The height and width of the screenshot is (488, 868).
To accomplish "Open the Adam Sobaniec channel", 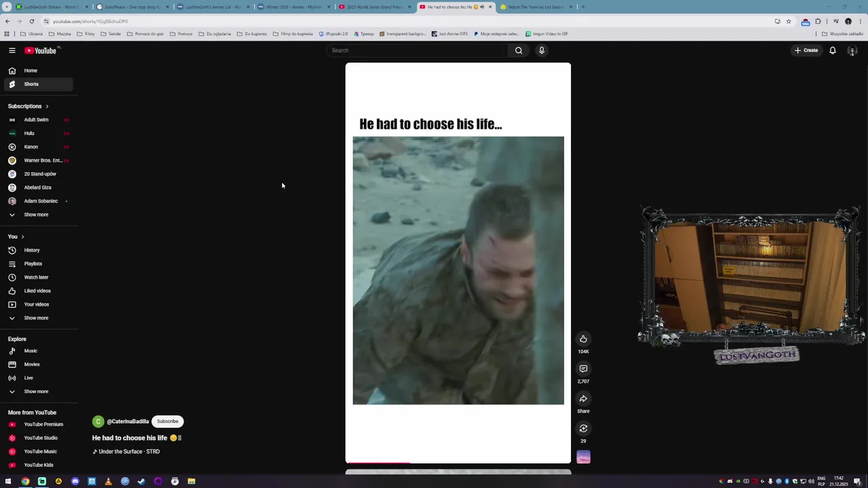I will point(38,201).
